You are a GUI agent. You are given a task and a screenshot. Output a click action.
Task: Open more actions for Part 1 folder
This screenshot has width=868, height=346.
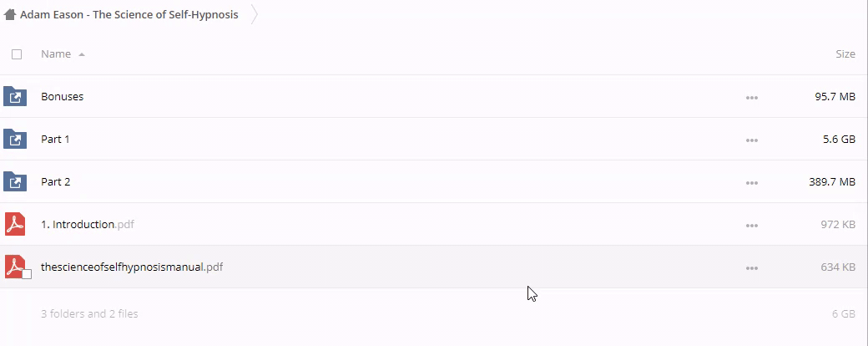coord(751,140)
